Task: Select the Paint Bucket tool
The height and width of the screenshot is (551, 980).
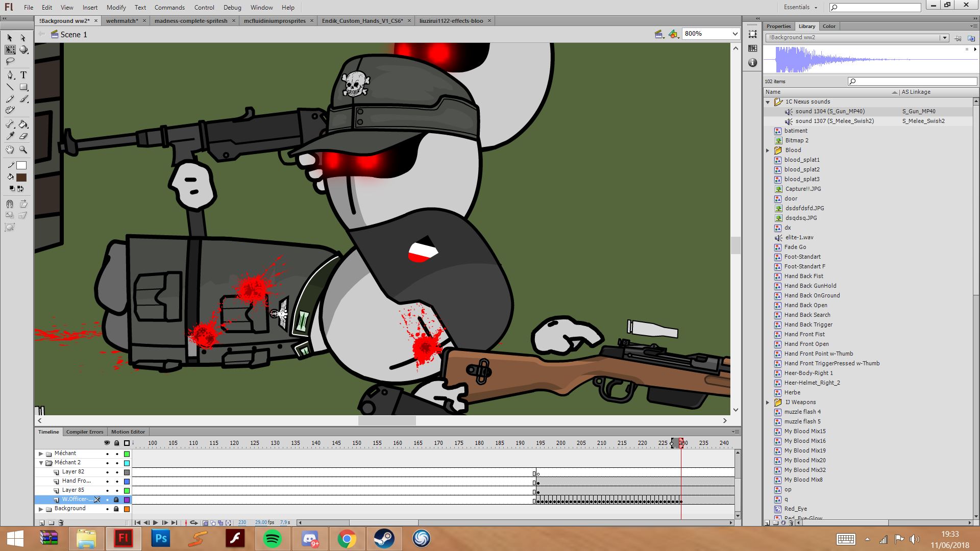Action: pyautogui.click(x=23, y=124)
